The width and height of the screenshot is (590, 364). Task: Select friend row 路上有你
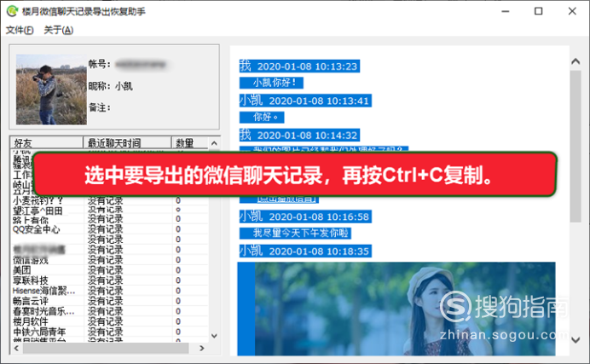(109, 220)
